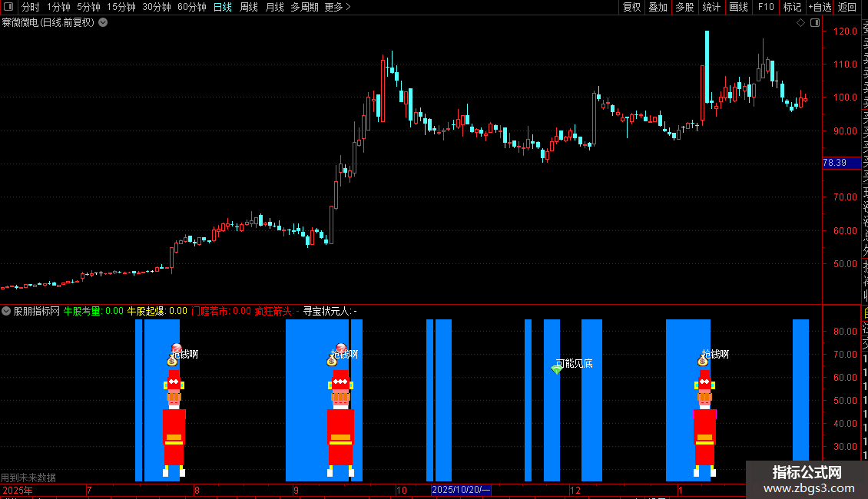Click the diamond icon at chart top-right
This screenshot has width=868, height=499.
click(800, 22)
